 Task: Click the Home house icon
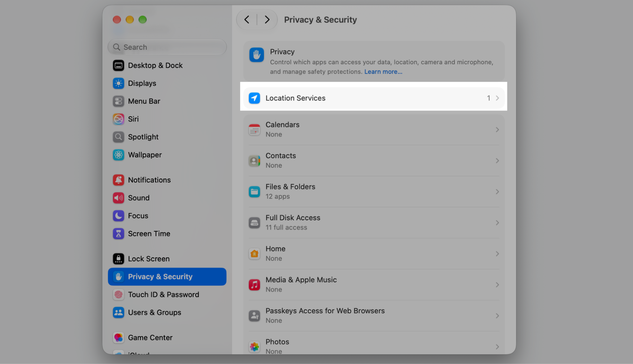point(254,254)
